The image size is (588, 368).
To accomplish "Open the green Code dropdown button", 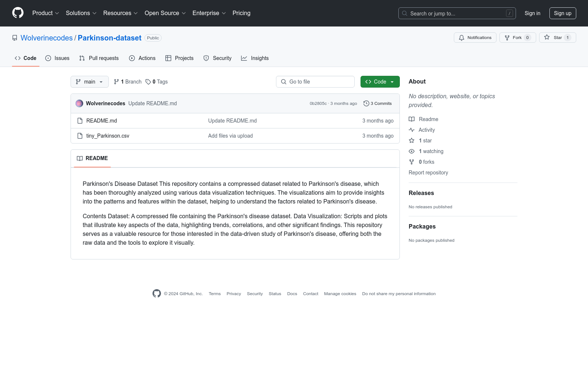I will coord(380,82).
